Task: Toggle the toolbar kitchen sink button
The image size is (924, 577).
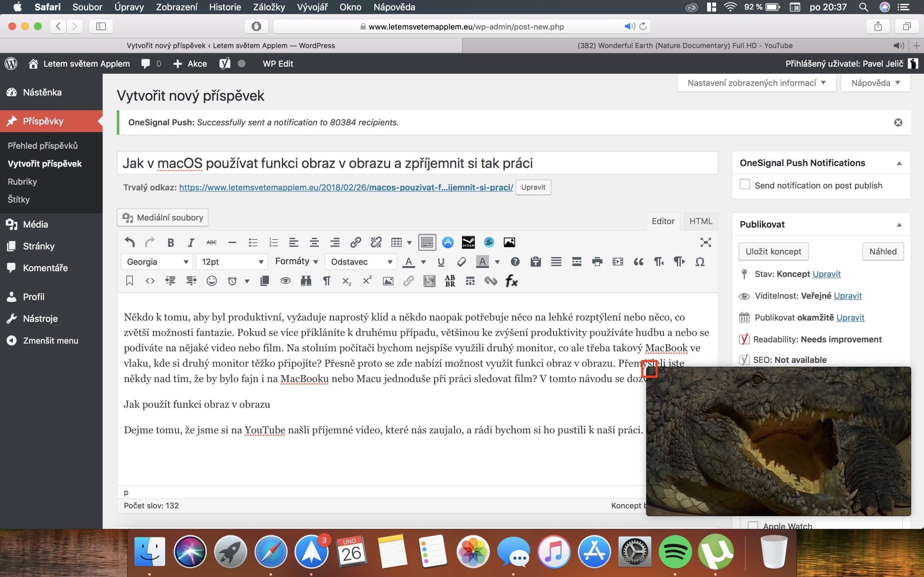Action: click(427, 242)
